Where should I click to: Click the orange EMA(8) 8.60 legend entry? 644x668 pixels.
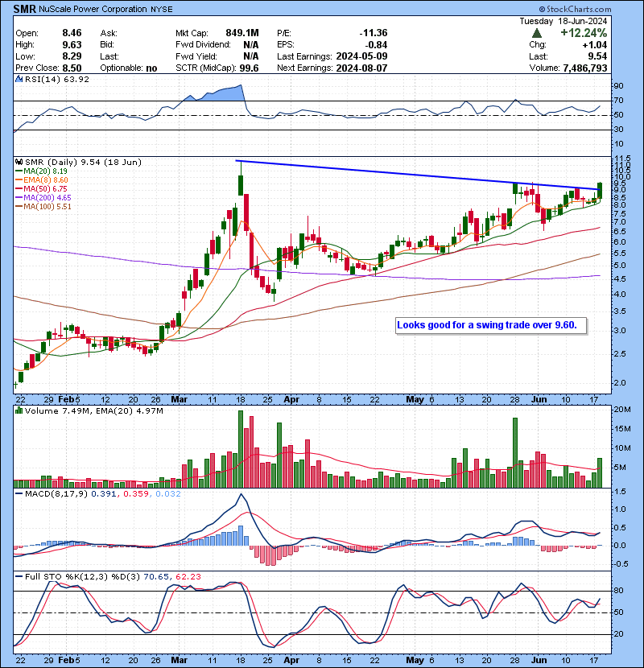coord(42,180)
